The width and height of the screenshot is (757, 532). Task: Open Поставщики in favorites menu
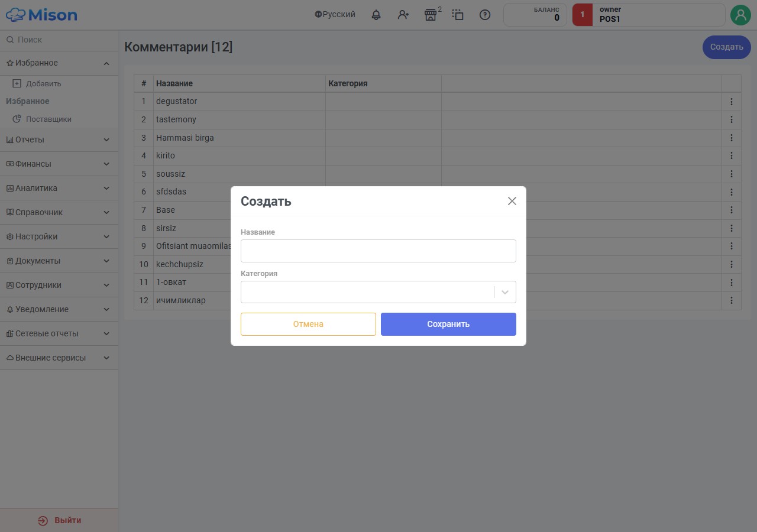(x=48, y=119)
